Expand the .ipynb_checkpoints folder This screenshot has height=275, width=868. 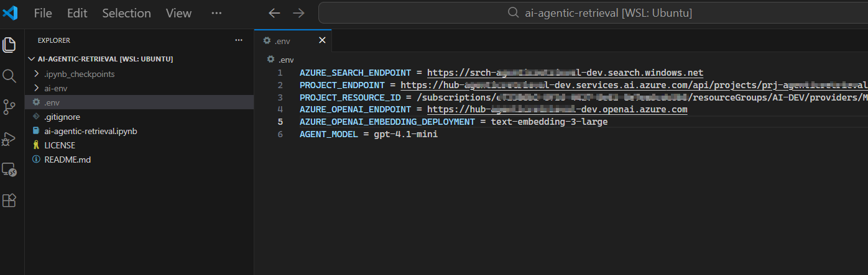(x=80, y=74)
